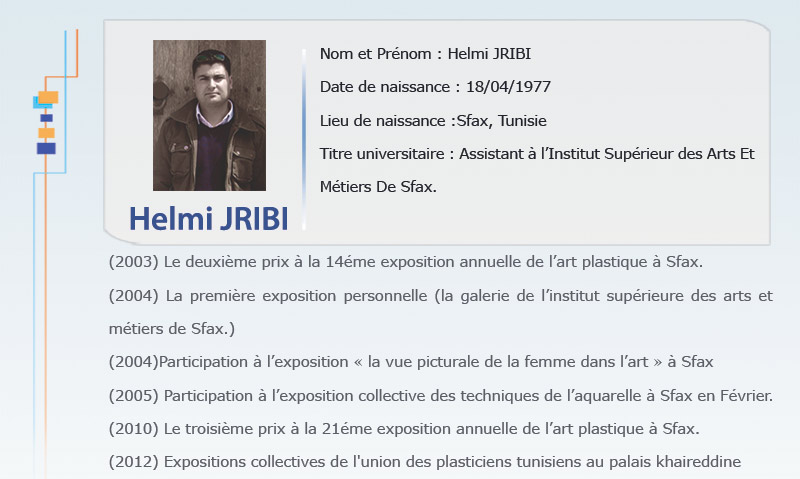
Task: Click the "Métiers De Sfax." text in card
Action: click(x=378, y=186)
